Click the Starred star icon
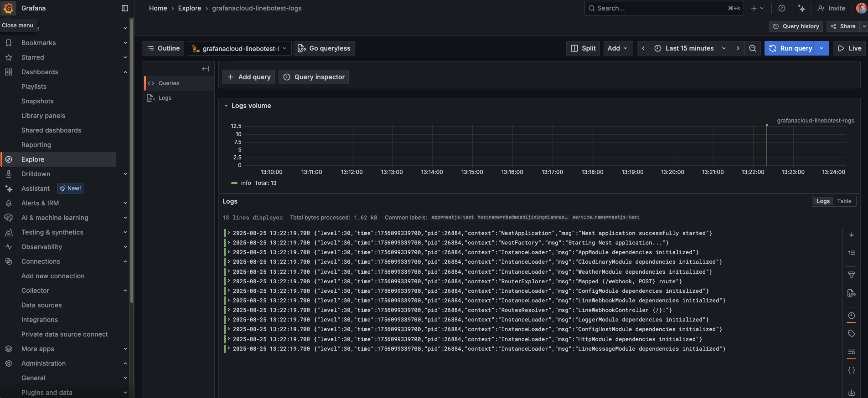868x398 pixels. 9,57
